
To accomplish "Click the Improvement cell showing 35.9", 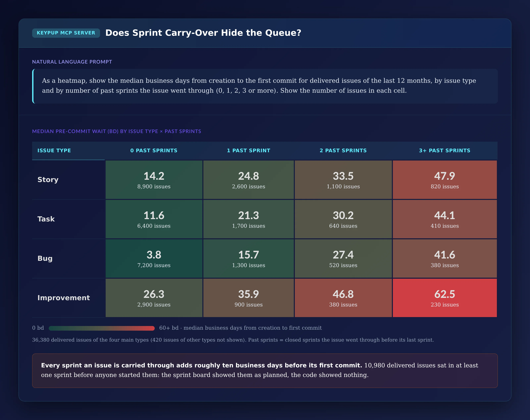I will pyautogui.click(x=249, y=298).
